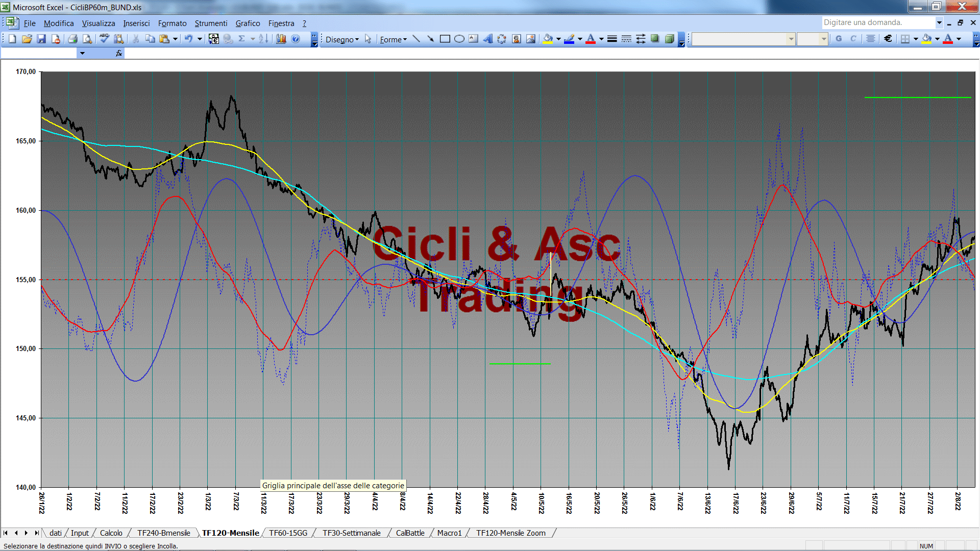980x551 pixels.
Task: Click the first-sheet navigation arrow
Action: (6, 533)
